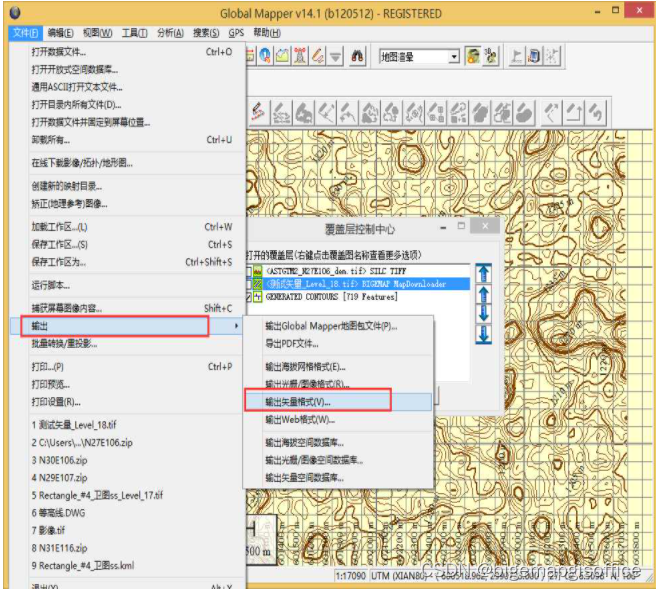Close the 覆盖层控制中心 window
The image size is (656, 590).
coord(485,226)
